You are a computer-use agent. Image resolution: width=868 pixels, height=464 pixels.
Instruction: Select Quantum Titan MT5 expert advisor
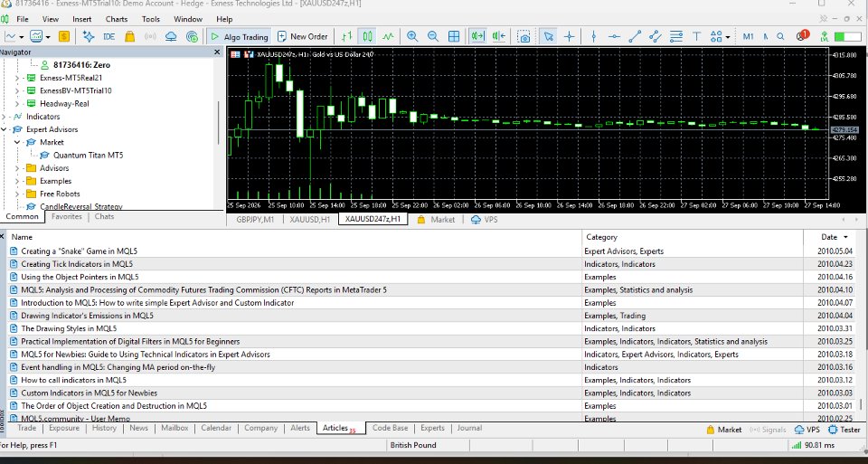point(88,155)
